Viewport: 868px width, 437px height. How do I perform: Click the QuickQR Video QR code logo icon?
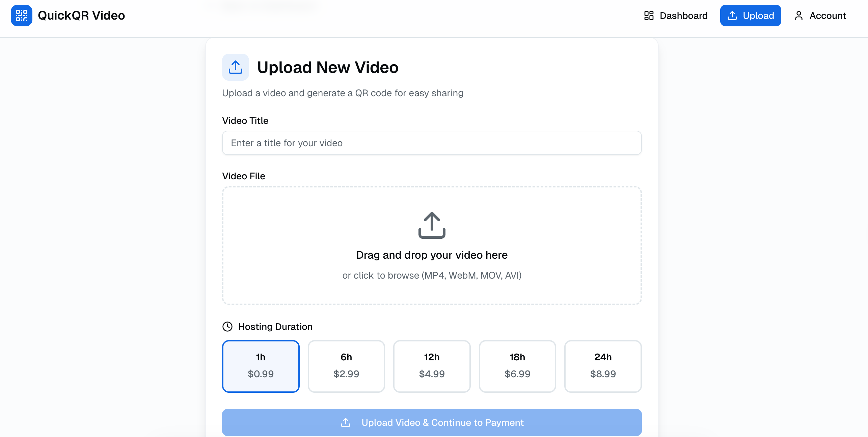pos(21,15)
